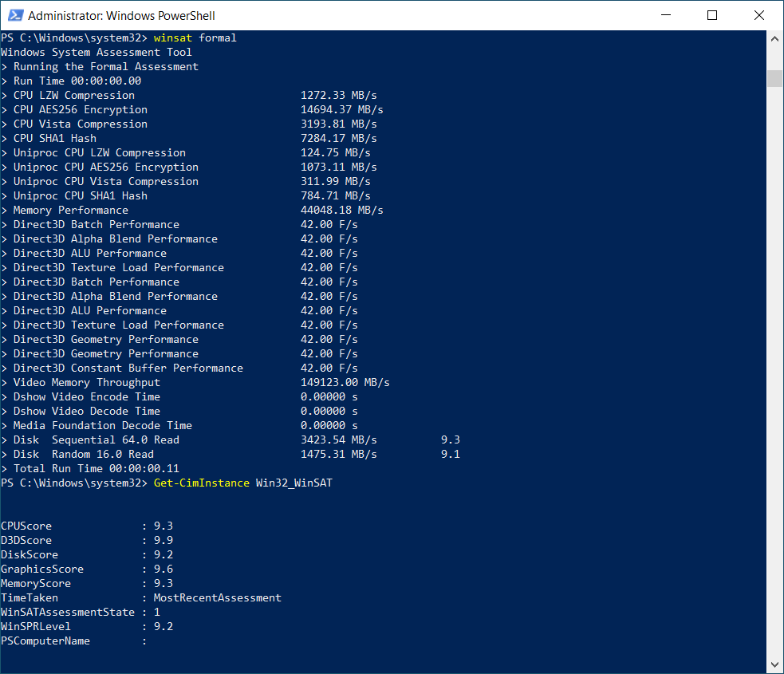Click the 'Get-CimInstance' command text
784x674 pixels.
tap(202, 483)
